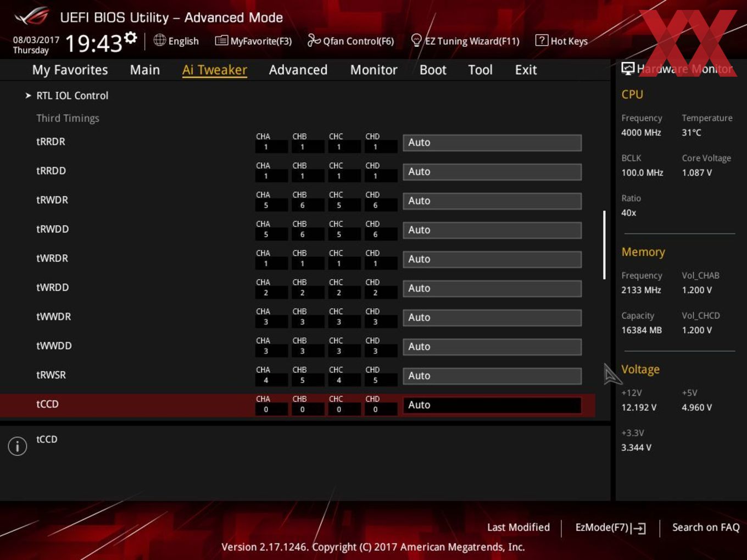The height and width of the screenshot is (560, 747).
Task: Switch to EzMode(F7)
Action: click(x=602, y=528)
